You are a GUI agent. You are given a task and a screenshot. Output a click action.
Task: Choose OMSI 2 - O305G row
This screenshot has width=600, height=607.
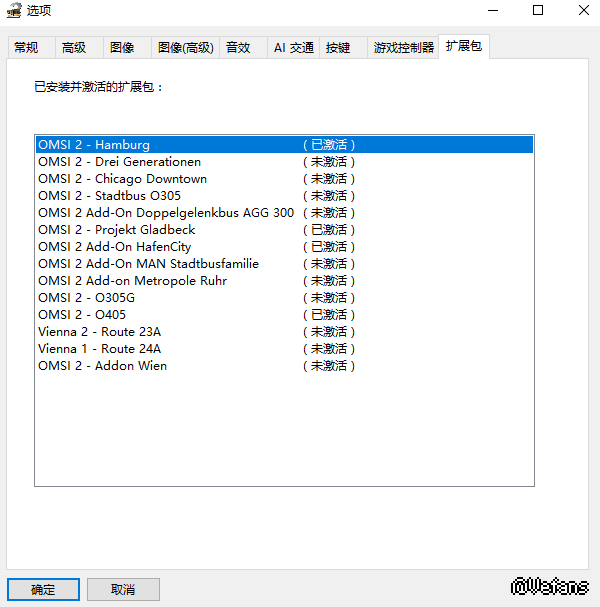pos(285,298)
